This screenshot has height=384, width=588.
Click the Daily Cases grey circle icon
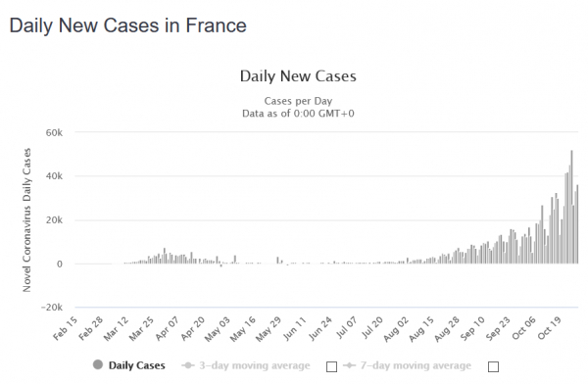(98, 364)
